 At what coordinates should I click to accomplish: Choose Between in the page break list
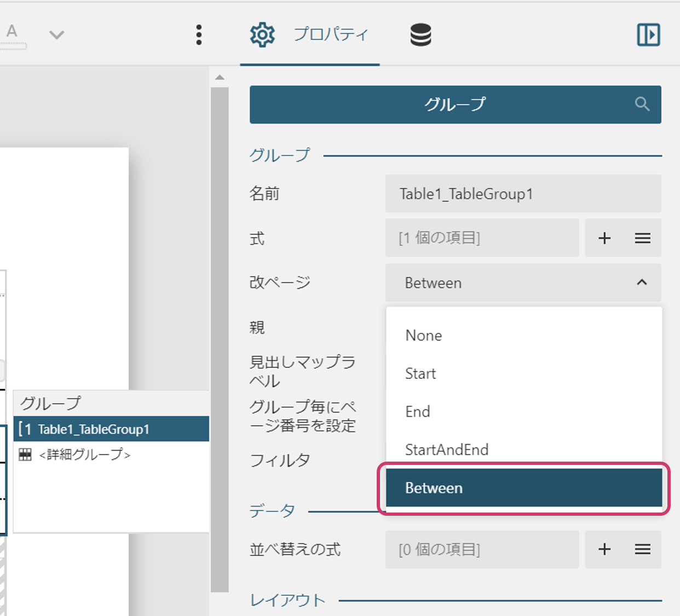(524, 488)
